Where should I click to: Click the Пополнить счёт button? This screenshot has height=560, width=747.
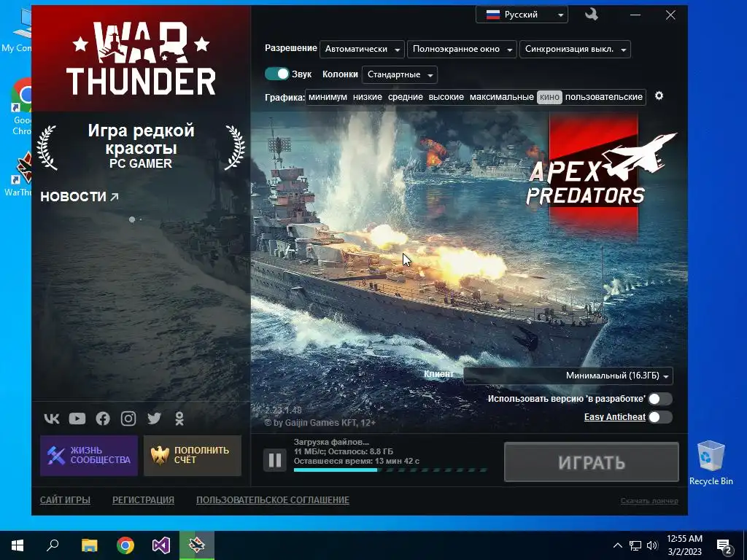pyautogui.click(x=193, y=456)
